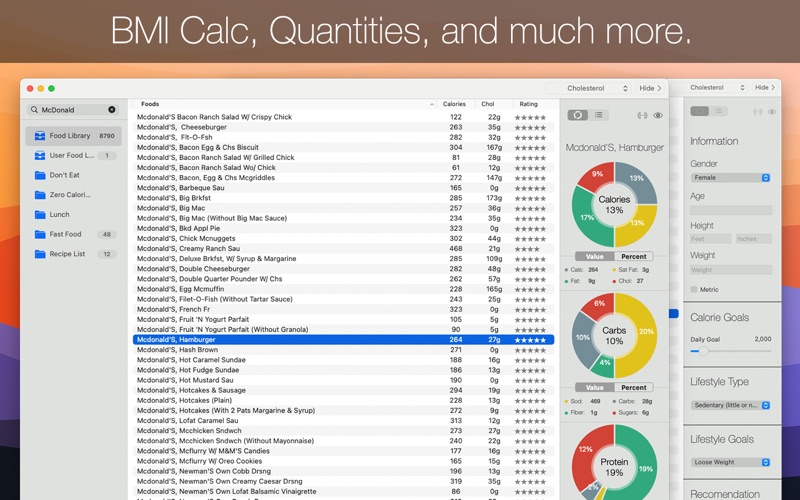Screen dimensions: 800x500
Task: Select Mcdonald'S, Flt-O-Fsh row
Action: pyautogui.click(x=343, y=137)
